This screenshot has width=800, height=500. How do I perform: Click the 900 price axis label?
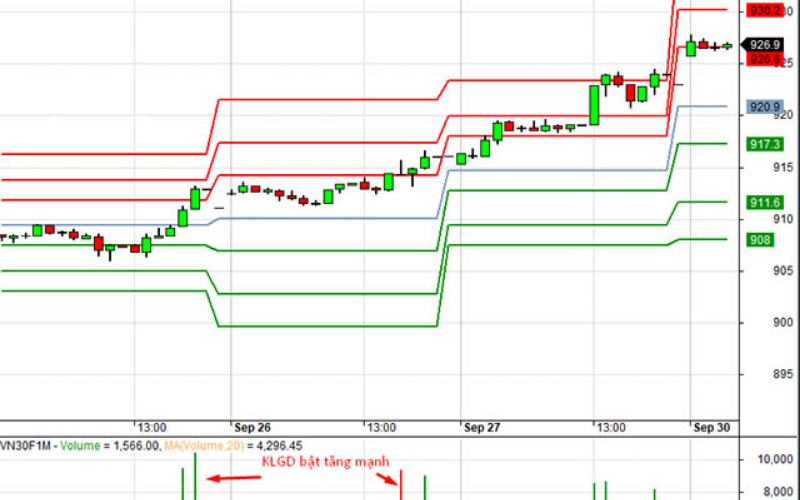(x=784, y=322)
